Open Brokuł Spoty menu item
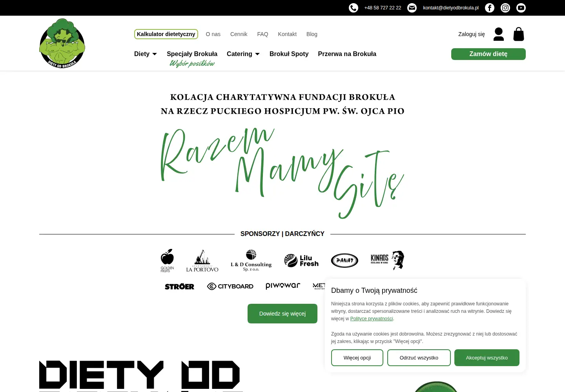The width and height of the screenshot is (565, 392). pyautogui.click(x=289, y=54)
